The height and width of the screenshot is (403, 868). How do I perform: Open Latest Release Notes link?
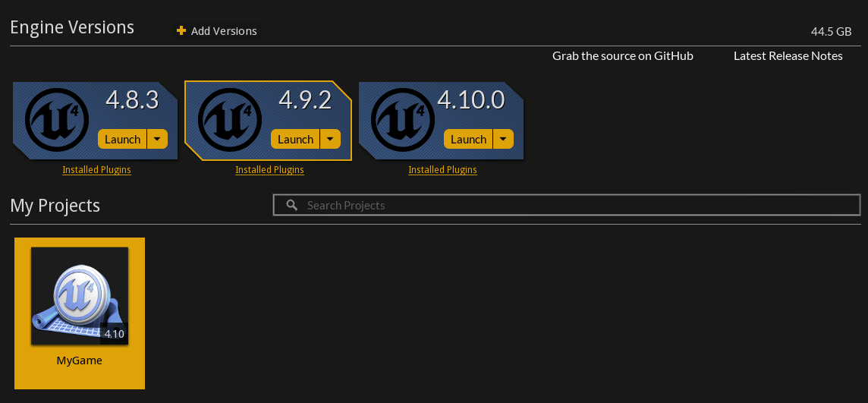(x=788, y=56)
